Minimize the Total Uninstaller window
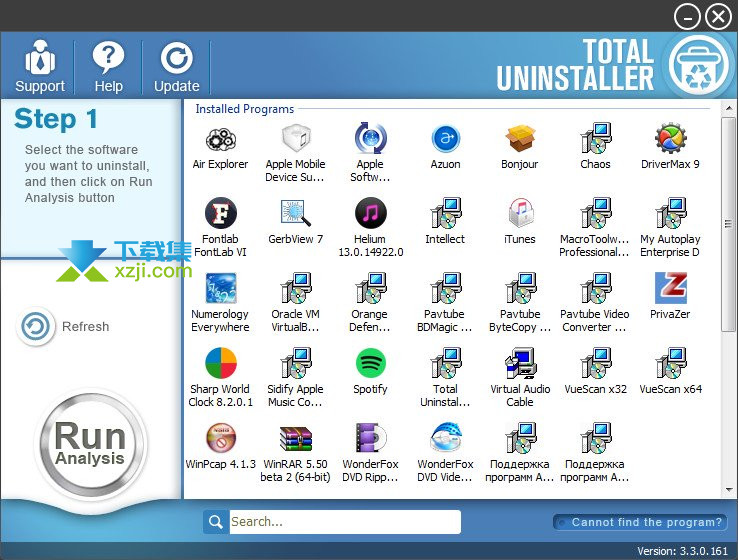 (x=687, y=17)
